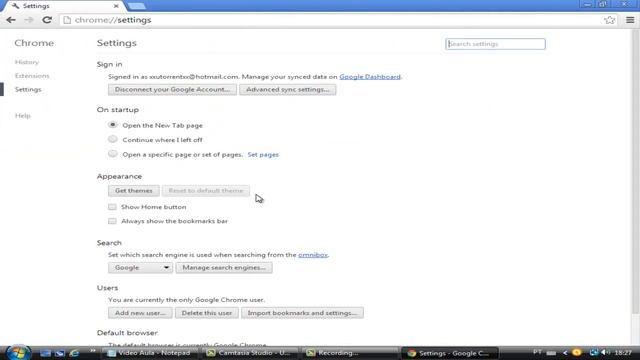This screenshot has height=360, width=640.
Task: Click the volume icon in system tray
Action: coord(605,353)
